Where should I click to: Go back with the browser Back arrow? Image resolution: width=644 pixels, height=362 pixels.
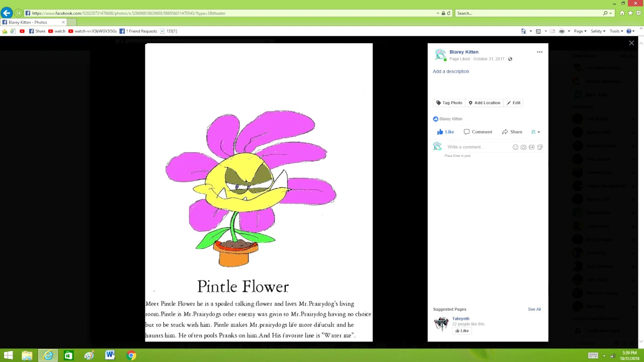click(x=7, y=13)
